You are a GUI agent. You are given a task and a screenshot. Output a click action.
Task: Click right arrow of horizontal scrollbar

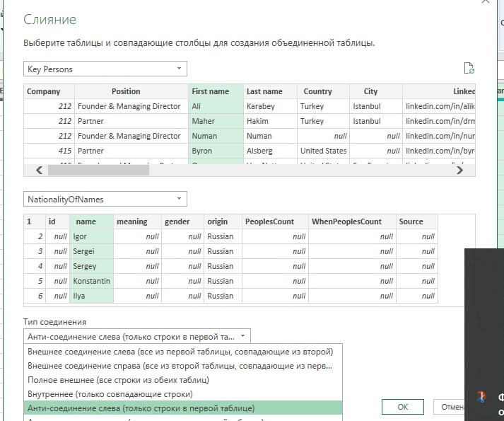(x=460, y=170)
